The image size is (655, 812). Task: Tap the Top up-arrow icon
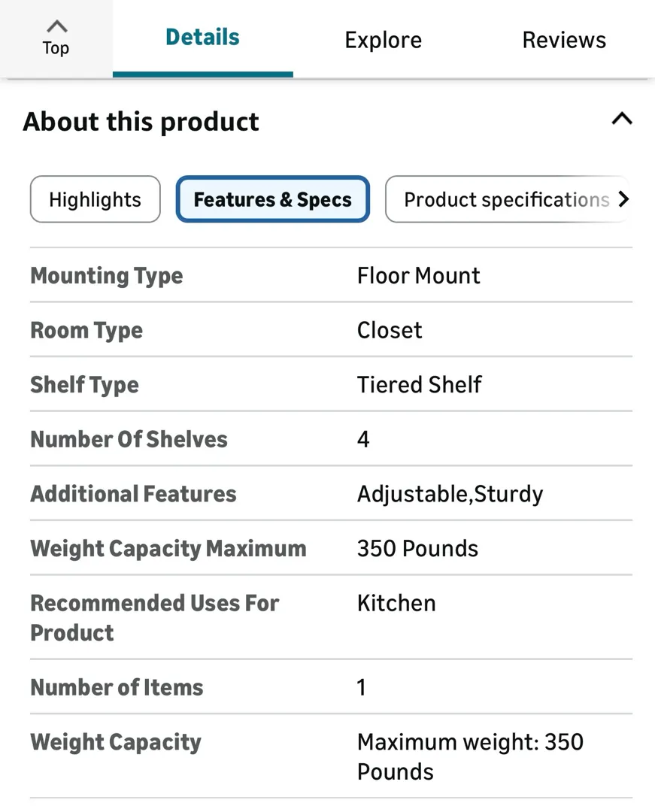point(56,27)
